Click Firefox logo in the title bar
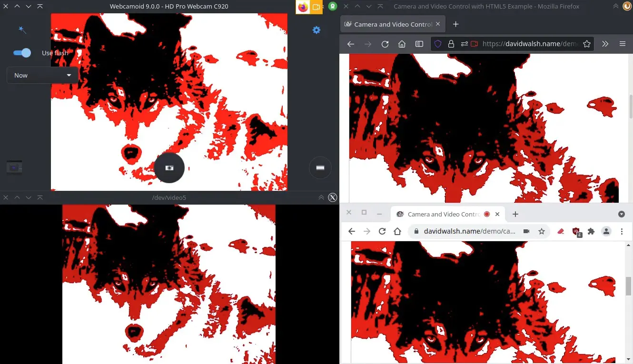 click(x=627, y=7)
